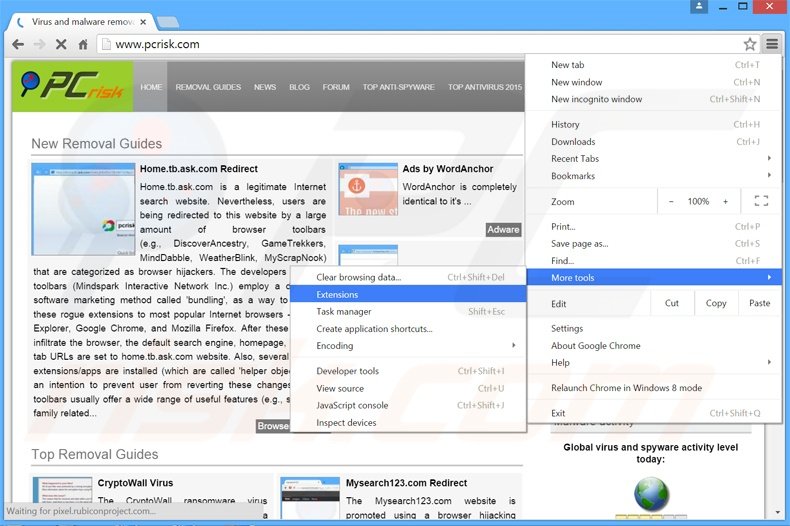This screenshot has height=526, width=790.
Task: Choose New tab from Chrome menu
Action: tap(654, 64)
